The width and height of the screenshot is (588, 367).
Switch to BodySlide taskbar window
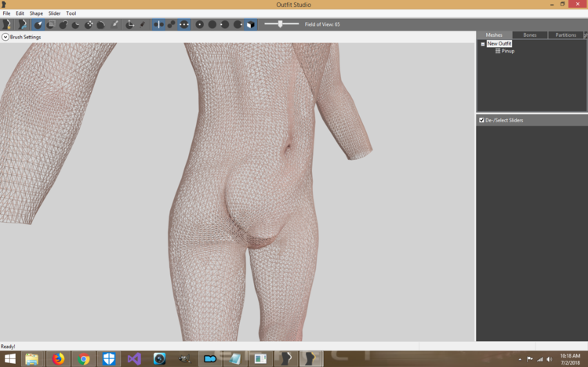click(286, 359)
